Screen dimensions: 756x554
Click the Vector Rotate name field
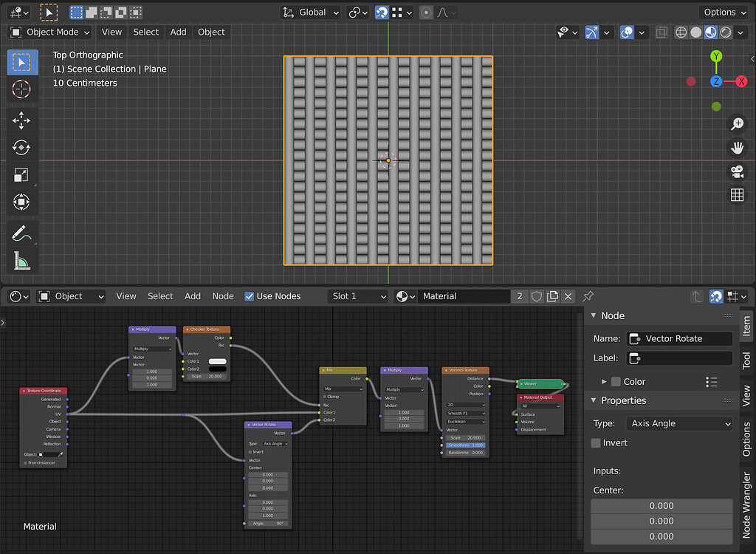pos(679,339)
